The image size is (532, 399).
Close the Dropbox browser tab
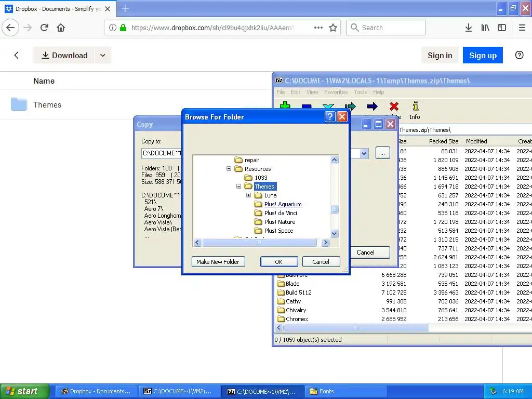point(108,9)
